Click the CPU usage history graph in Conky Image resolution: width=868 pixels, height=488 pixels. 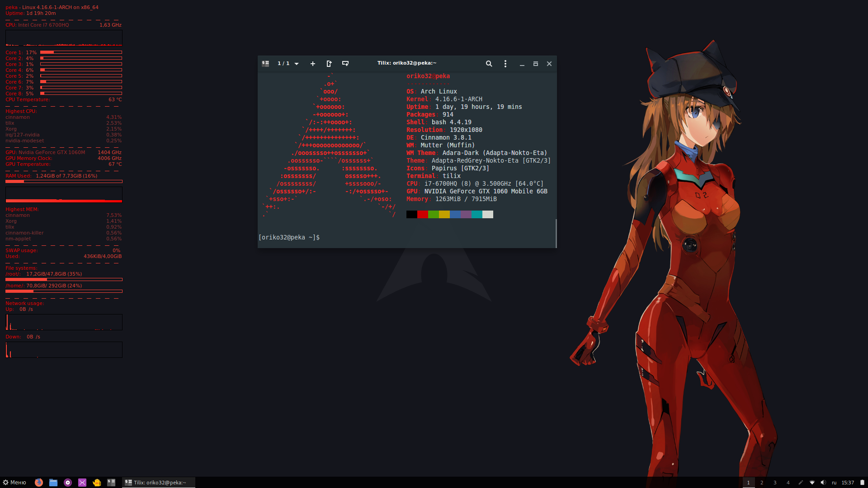tap(64, 38)
